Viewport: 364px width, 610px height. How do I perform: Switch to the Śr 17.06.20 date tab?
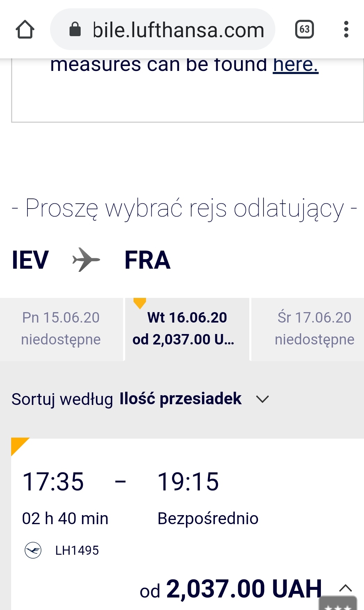pyautogui.click(x=314, y=328)
